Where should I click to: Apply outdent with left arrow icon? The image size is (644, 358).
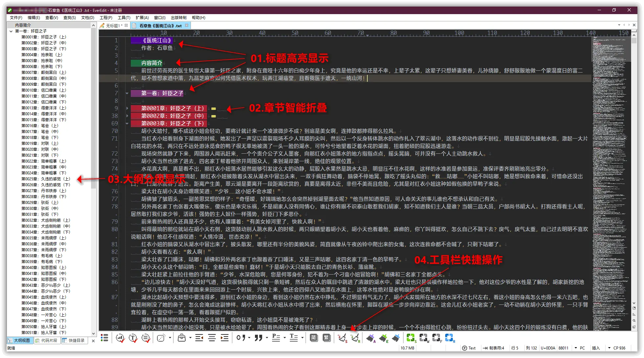(199, 338)
